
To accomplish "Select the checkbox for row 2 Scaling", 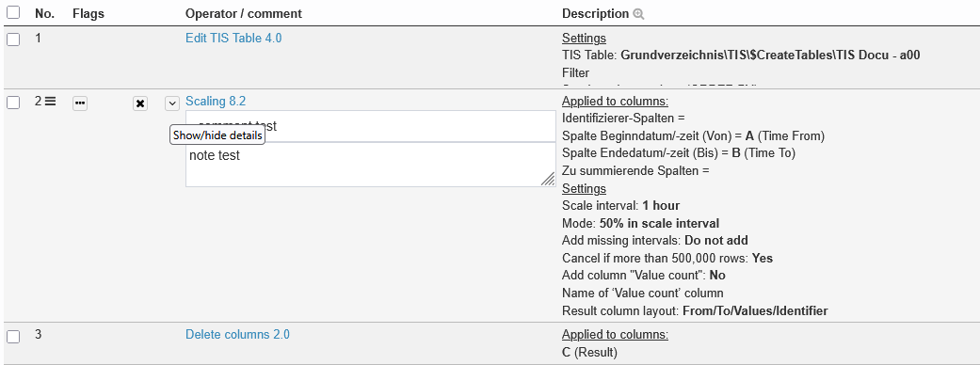I will pos(13,103).
